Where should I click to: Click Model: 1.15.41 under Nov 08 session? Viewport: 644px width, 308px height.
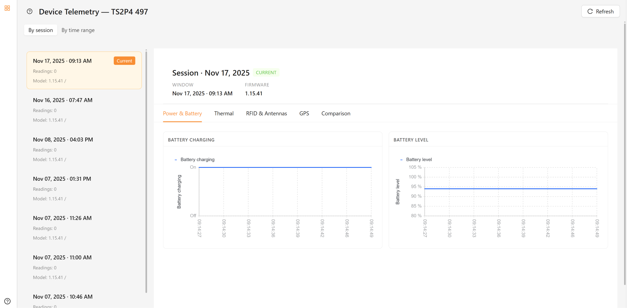50,159
